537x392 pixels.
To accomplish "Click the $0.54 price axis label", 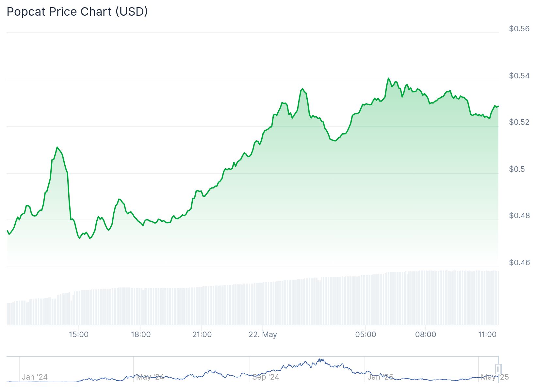I will click(x=519, y=76).
